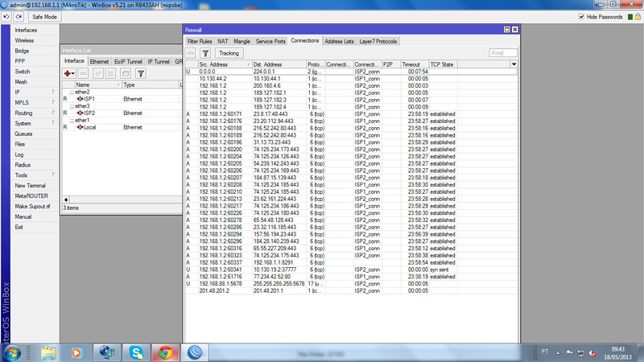Click the filter funnel icon in Firewall

[x=205, y=53]
